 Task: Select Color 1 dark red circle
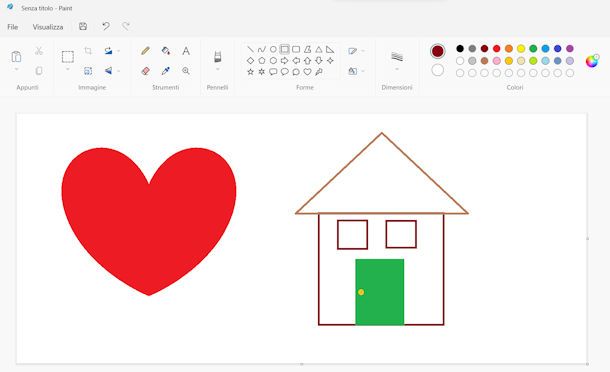click(438, 51)
